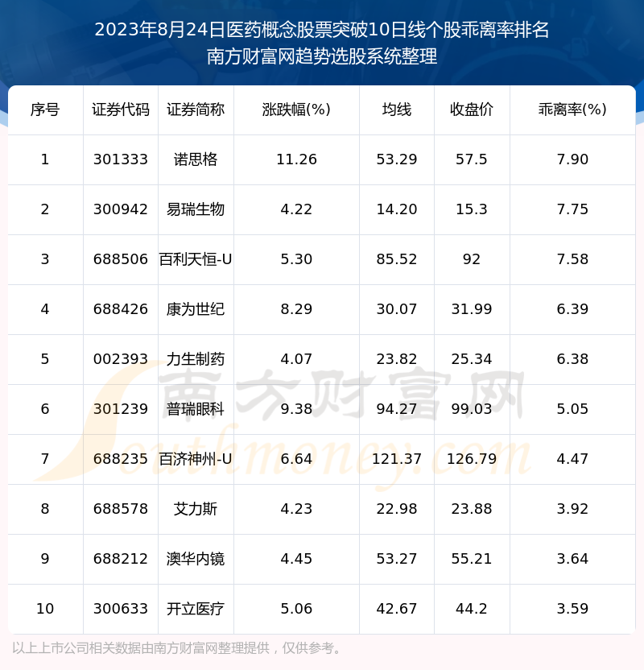Image resolution: width=644 pixels, height=670 pixels.
Task: Select stock code 301239
Action: pos(121,409)
